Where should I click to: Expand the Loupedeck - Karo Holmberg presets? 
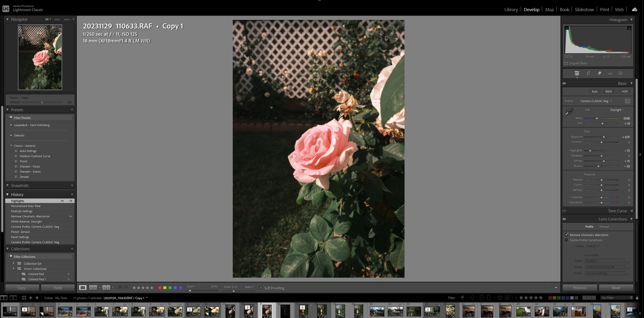[x=11, y=125]
